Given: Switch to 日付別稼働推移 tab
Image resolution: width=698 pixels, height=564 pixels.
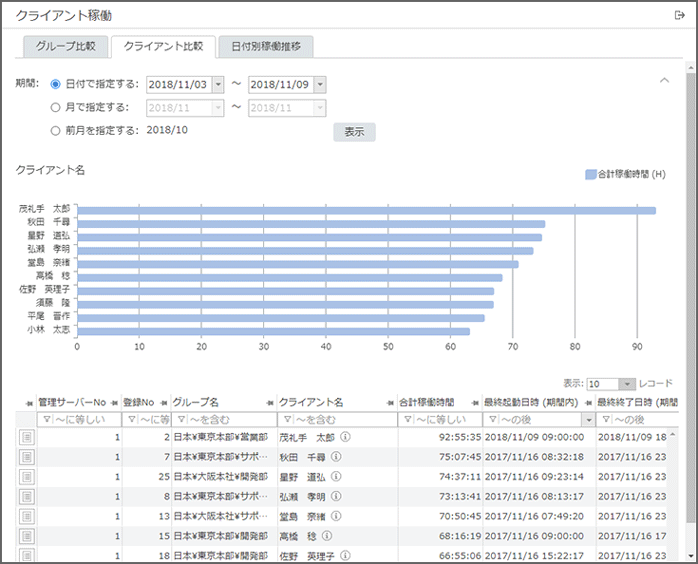Looking at the screenshot, I should (x=266, y=46).
